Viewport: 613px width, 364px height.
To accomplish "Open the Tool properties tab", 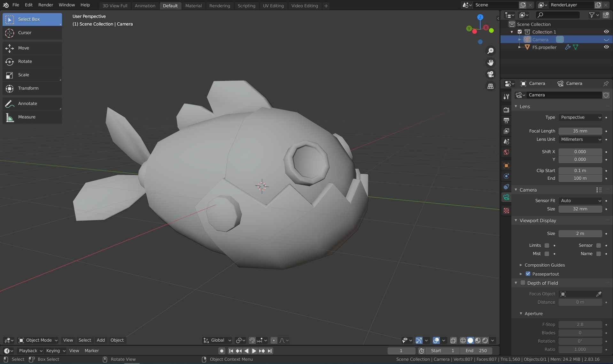I will click(506, 96).
